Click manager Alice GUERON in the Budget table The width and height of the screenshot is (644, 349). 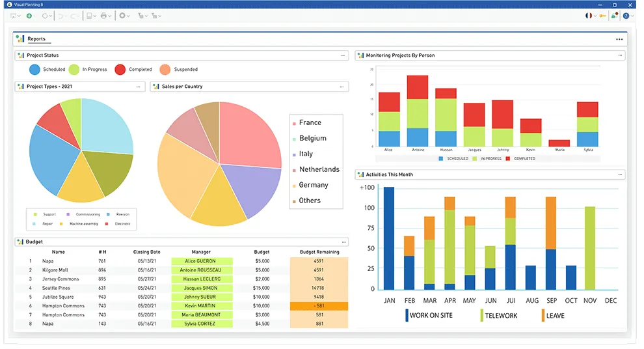click(202, 261)
